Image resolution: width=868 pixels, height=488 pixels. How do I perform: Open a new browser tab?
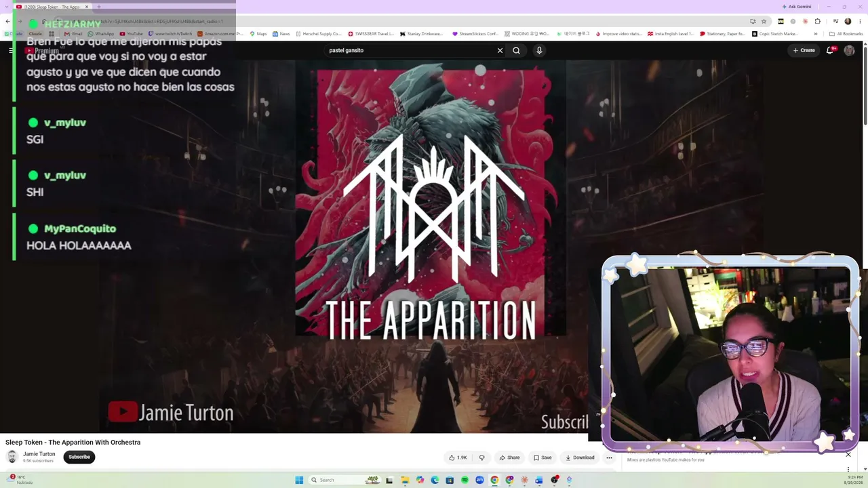point(99,7)
